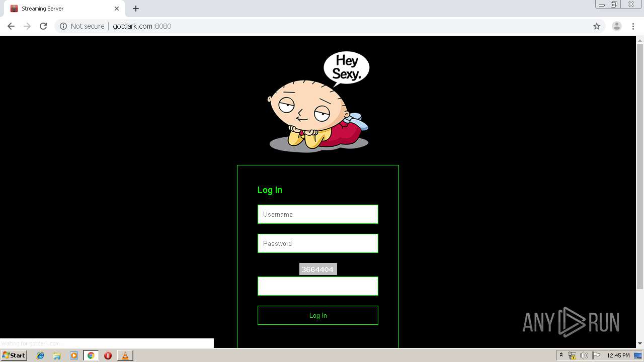Open the volume speaker tray icon
This screenshot has height=362, width=644.
point(584,355)
